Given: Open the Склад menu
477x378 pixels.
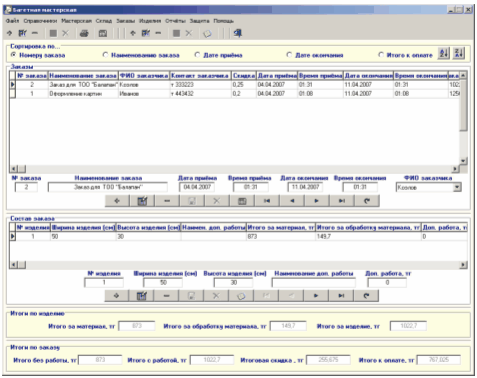Looking at the screenshot, I should coord(104,21).
